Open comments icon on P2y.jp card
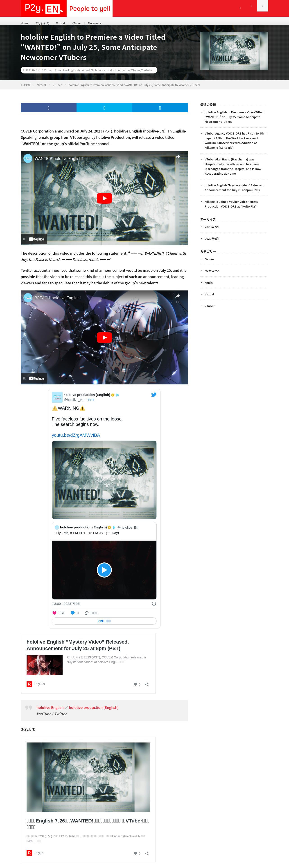The width and height of the screenshot is (289, 868). tap(135, 854)
